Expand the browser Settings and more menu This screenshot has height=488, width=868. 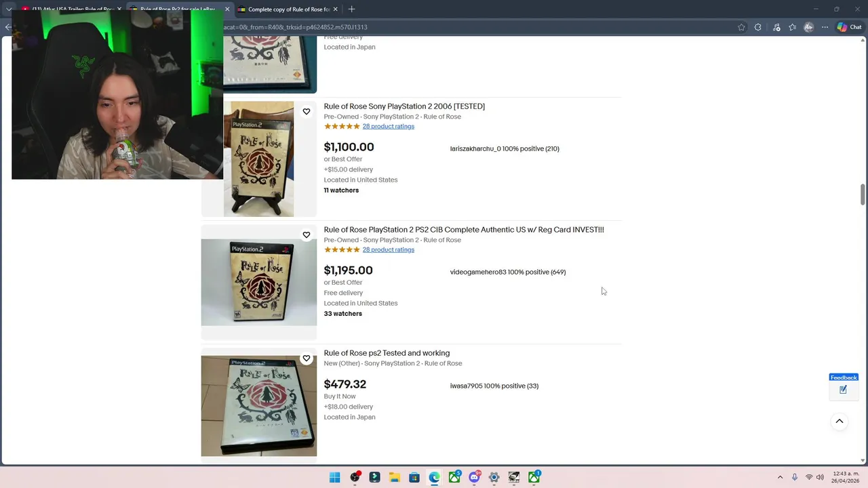[x=825, y=27]
